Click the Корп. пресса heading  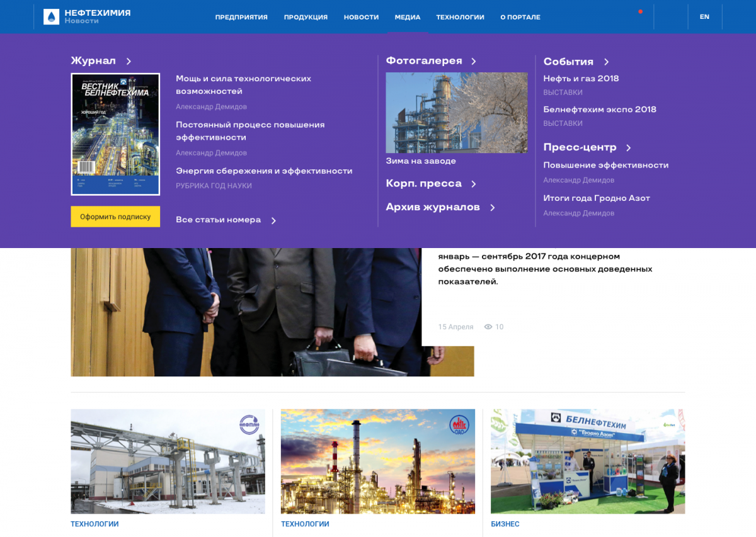(x=423, y=184)
